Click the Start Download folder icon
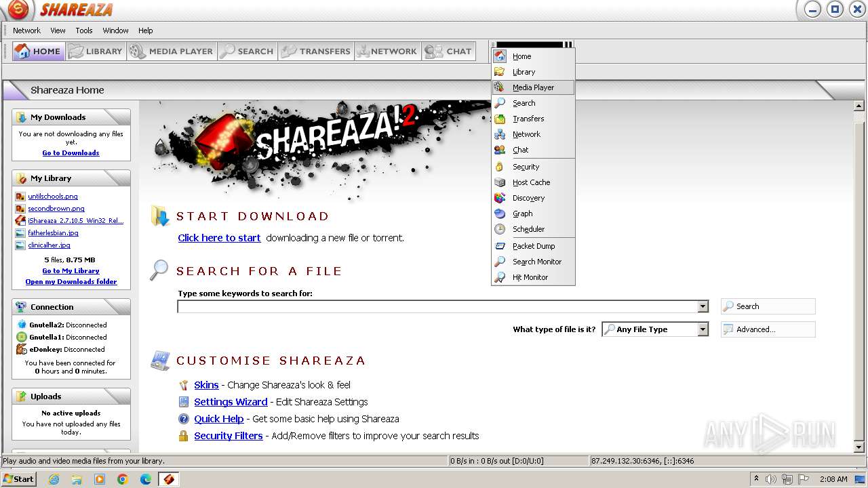This screenshot has height=488, width=868. coord(159,216)
